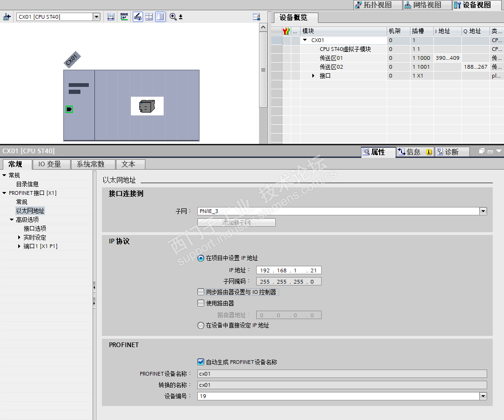This screenshot has height=420, width=504.
Task: Select 在项目中设置 IP 地址 radio button
Action: tap(201, 258)
